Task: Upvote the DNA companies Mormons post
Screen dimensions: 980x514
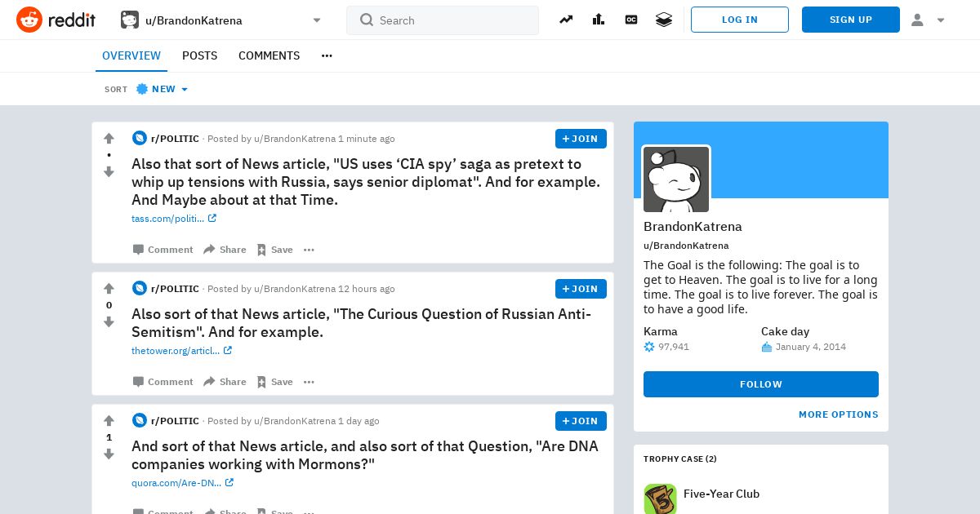Action: [109, 421]
